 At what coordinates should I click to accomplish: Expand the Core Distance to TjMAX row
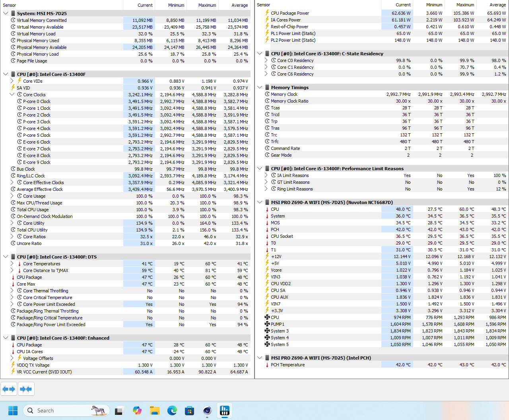pos(12,270)
